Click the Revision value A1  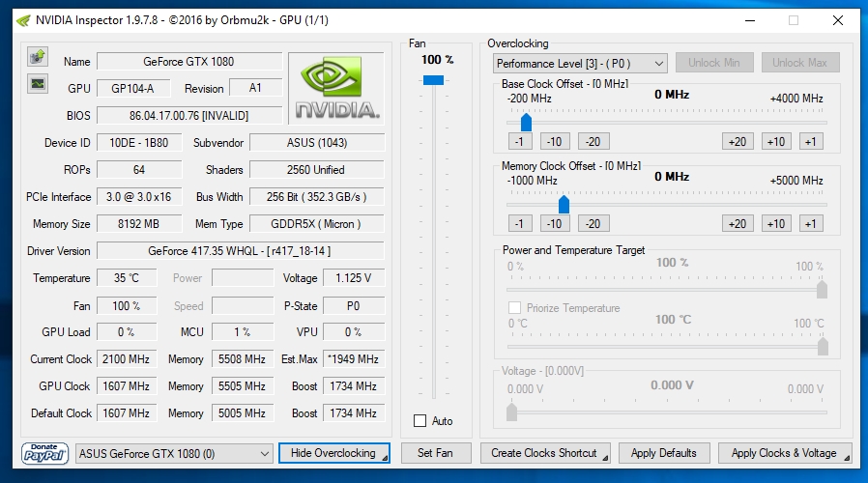pos(256,88)
